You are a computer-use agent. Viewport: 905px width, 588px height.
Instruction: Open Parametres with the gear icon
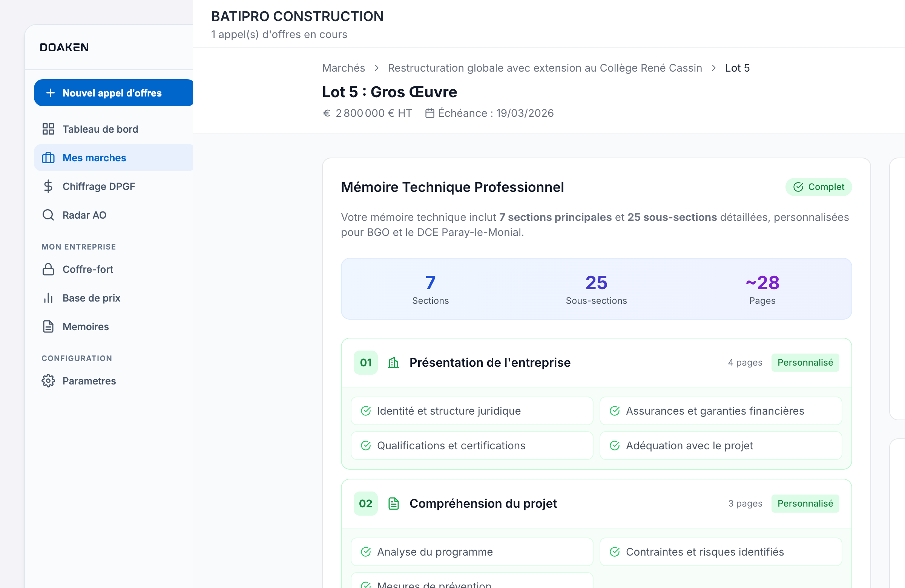[x=48, y=380]
